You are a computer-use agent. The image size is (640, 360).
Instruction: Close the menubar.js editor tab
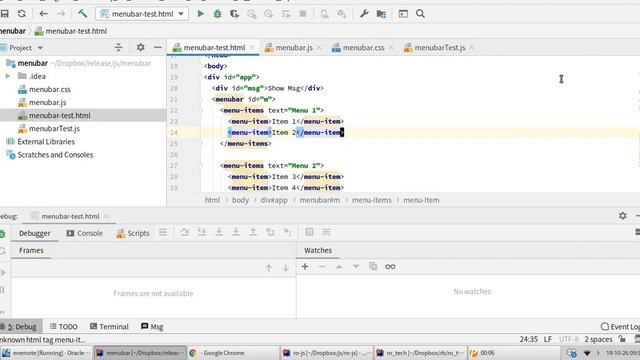coord(319,48)
